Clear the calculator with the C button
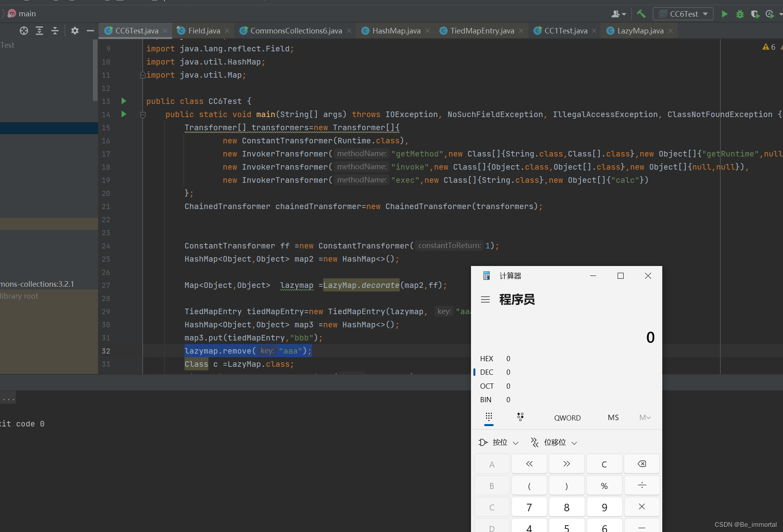Viewport: 783px width, 532px height. pos(604,464)
